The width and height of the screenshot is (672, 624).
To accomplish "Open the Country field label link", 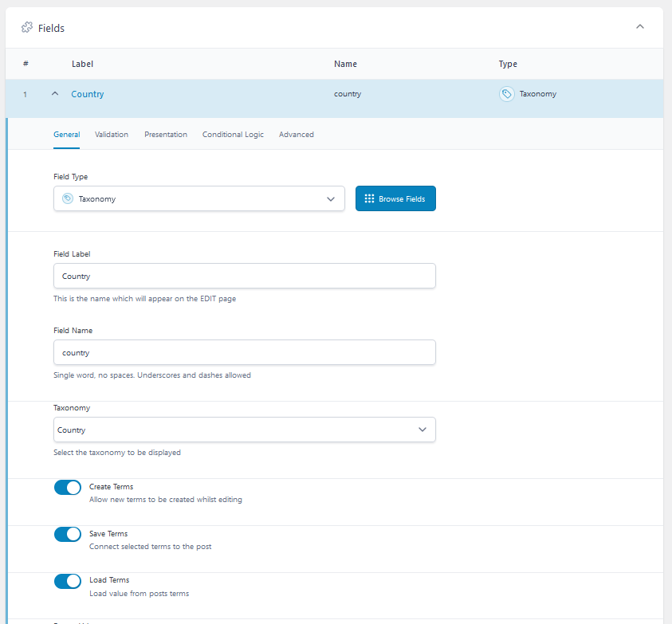I will pos(88,94).
